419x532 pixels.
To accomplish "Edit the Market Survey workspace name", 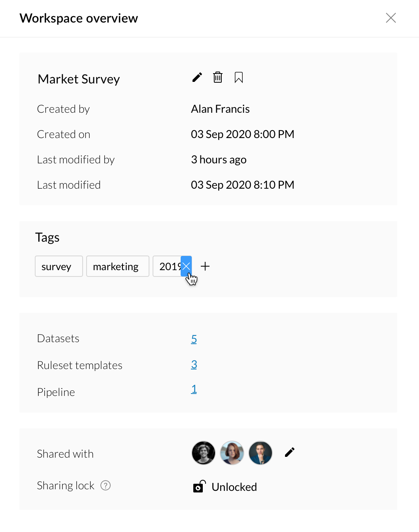I will coord(197,77).
